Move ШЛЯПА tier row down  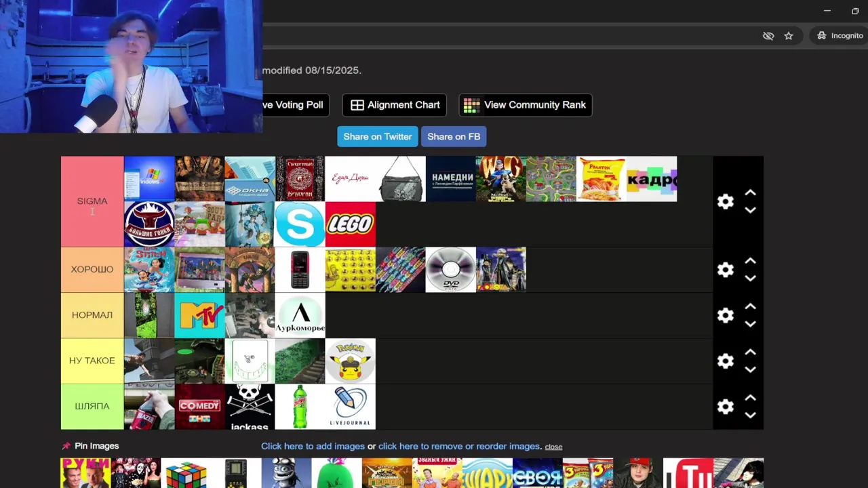tap(750, 415)
